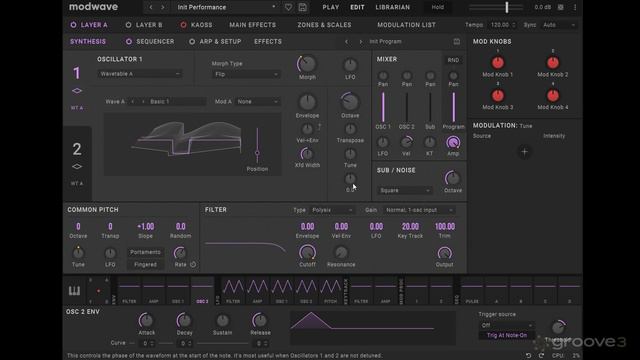
Task: Toggle the Layer A power circle
Action: [x=73, y=25]
